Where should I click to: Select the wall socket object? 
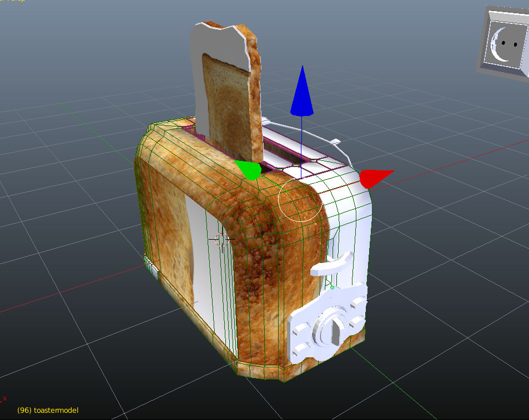pos(503,43)
